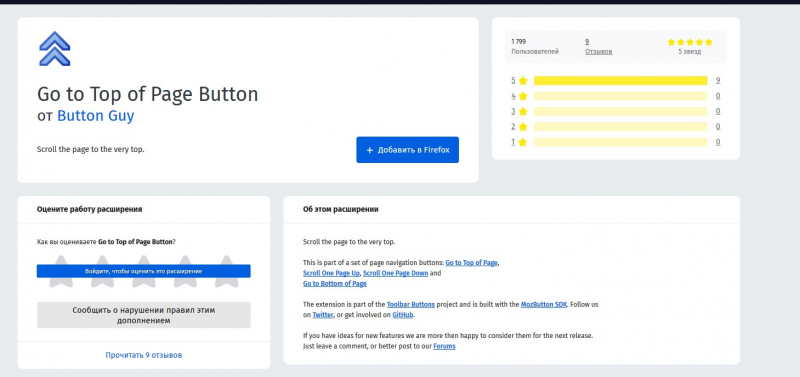
Task: Click the 4-star rating bar
Action: click(620, 96)
